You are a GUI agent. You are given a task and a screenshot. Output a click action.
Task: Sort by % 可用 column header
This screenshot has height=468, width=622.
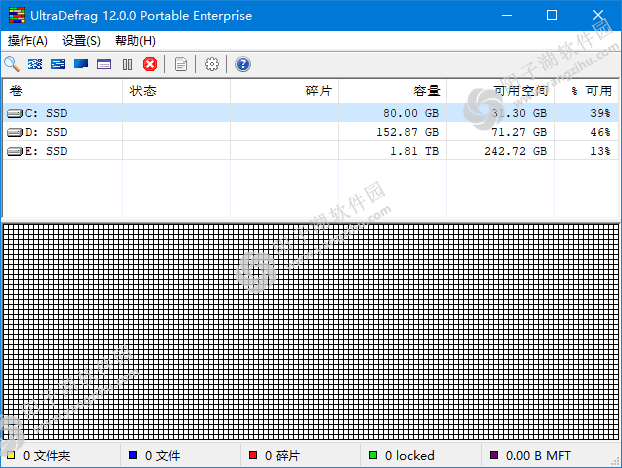tap(586, 91)
